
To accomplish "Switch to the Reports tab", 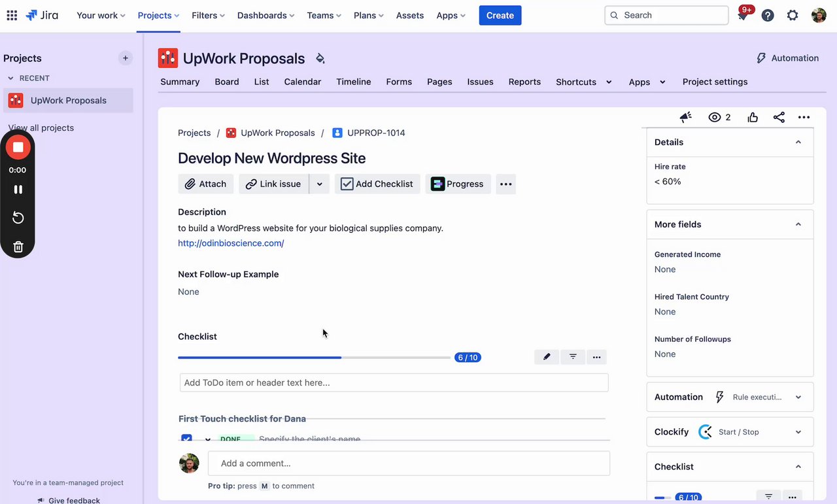I will click(x=524, y=82).
